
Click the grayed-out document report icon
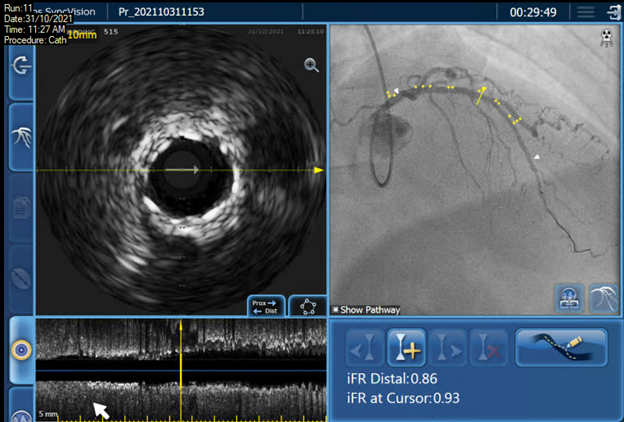point(21,208)
